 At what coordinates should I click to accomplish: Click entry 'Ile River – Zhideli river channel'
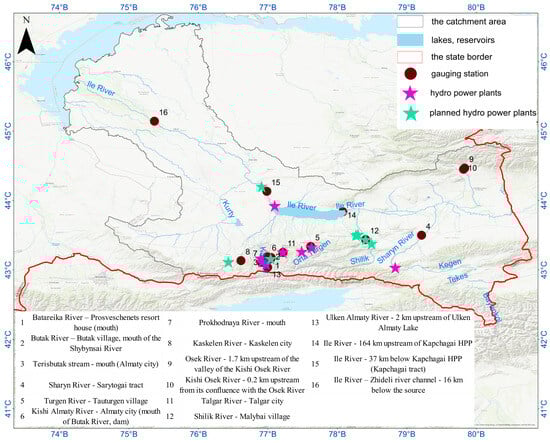pos(398,385)
